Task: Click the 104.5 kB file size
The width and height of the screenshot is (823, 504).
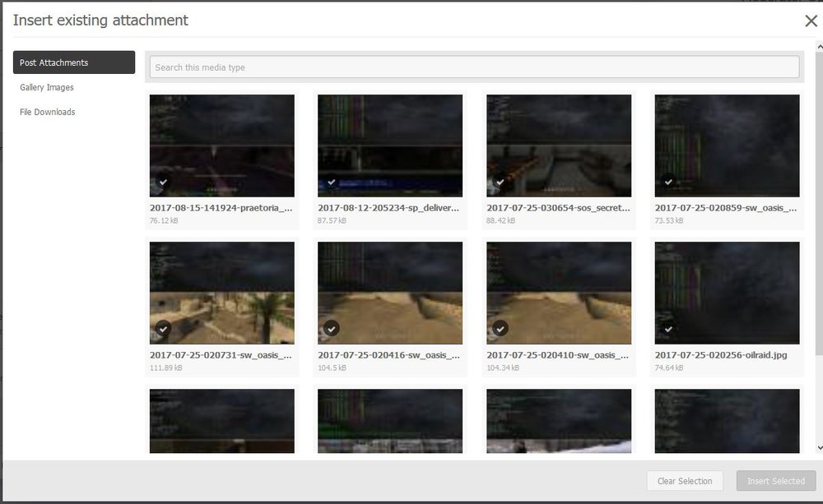Action: click(332, 368)
